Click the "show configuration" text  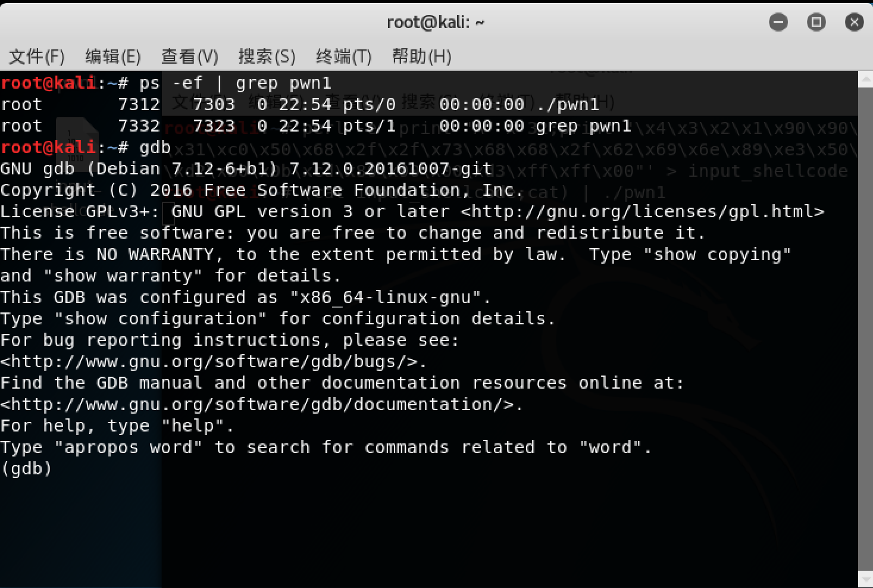coord(160,319)
